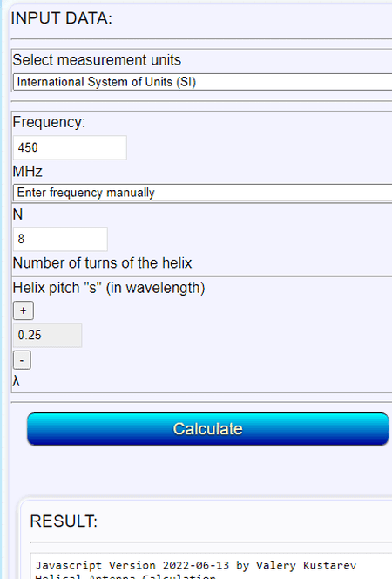Click the MHz unit label
The width and height of the screenshot is (392, 579).
click(28, 172)
